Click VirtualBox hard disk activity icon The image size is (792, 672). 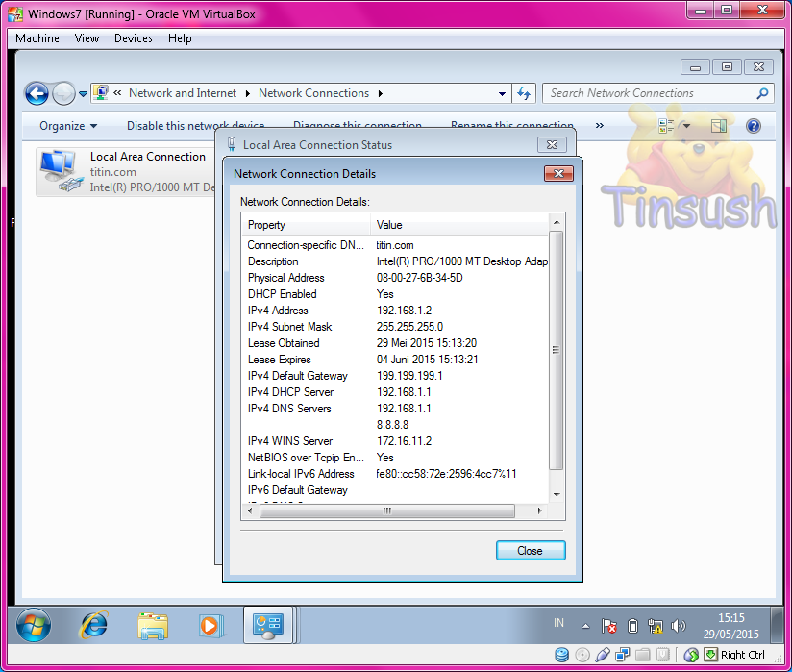561,656
